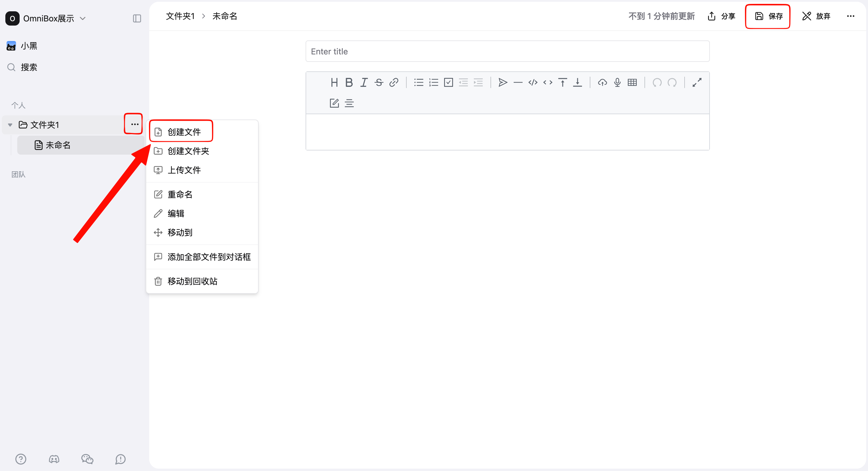Insert a table using toolbar icon
This screenshot has width=868, height=471.
(x=632, y=83)
